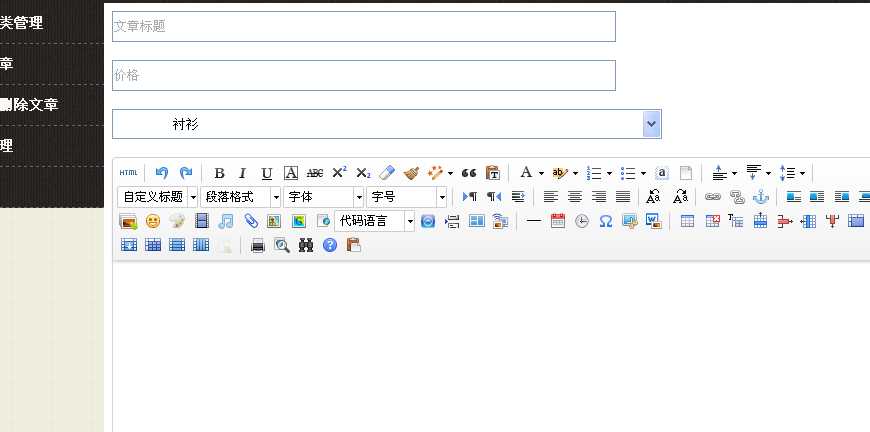Toggle superscript formatting
The image size is (870, 432).
click(x=339, y=173)
